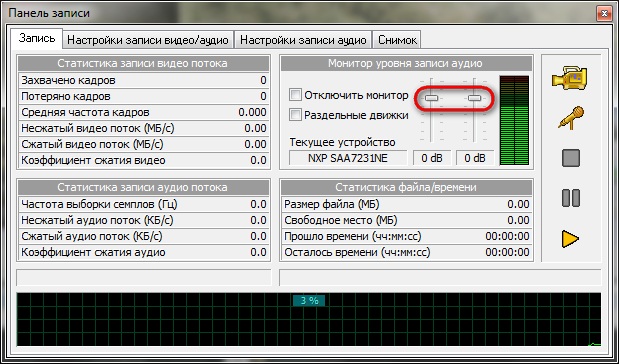Click Прошло времени (чч:мм:сс) row
This screenshot has width=619, height=364.
pyautogui.click(x=407, y=236)
